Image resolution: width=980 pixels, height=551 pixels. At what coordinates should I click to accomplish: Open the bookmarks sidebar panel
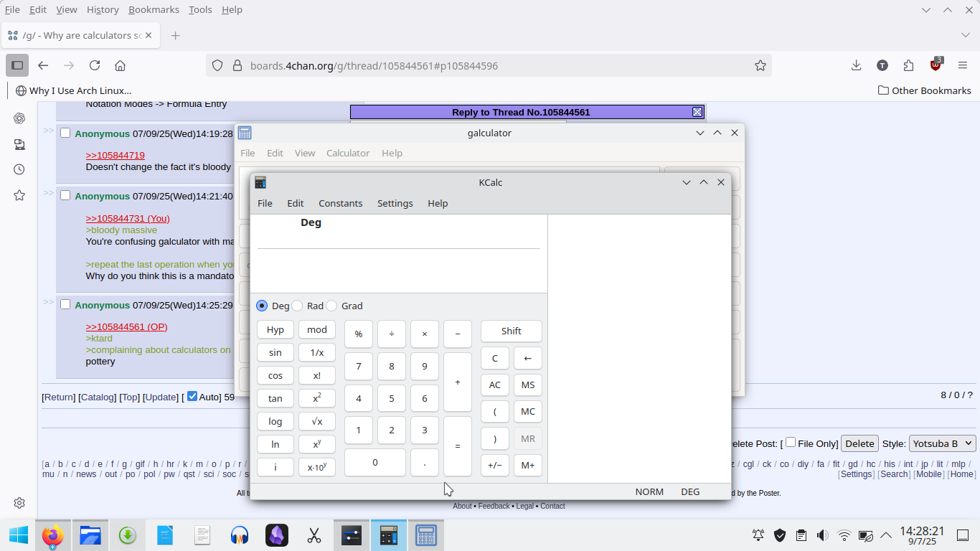pyautogui.click(x=19, y=195)
